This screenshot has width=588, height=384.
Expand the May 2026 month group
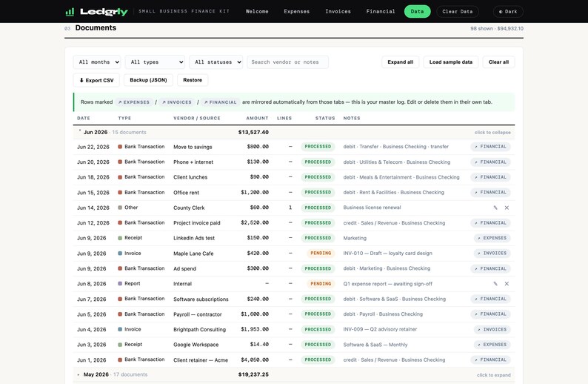click(293, 374)
